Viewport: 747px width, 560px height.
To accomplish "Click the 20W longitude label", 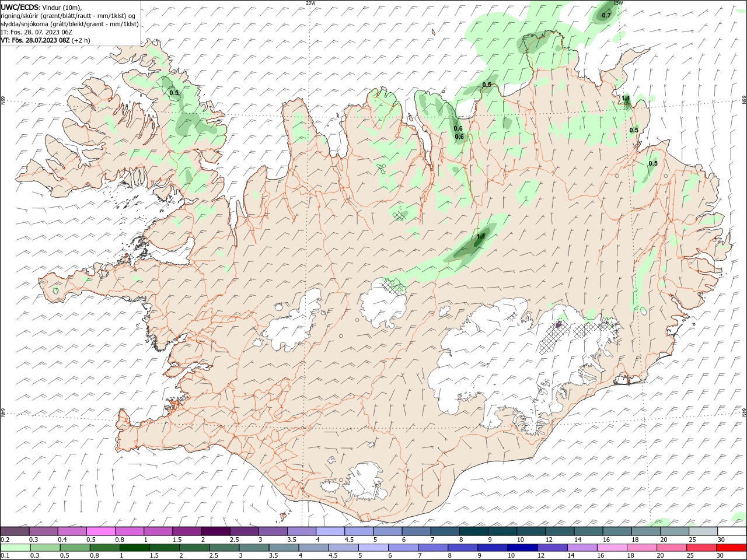I will (310, 3).
